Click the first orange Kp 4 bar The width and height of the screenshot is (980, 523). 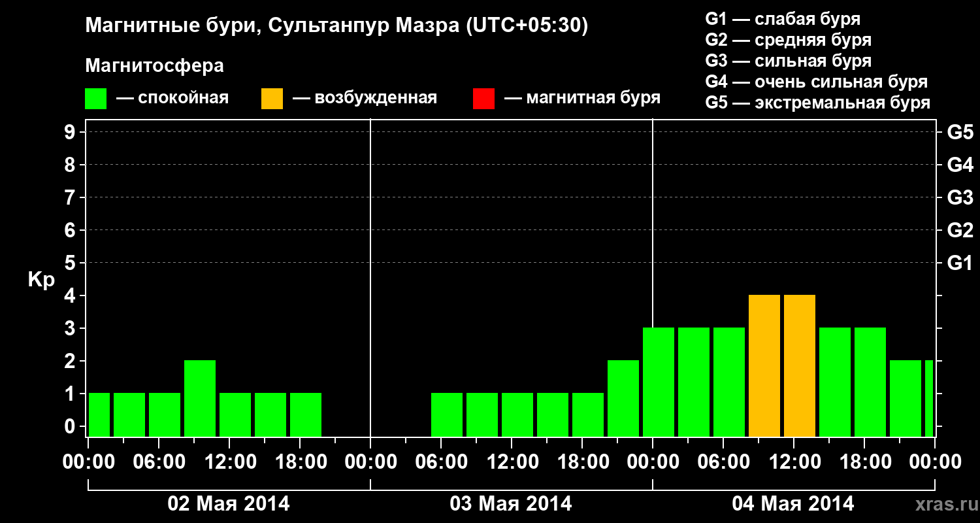pos(764,365)
